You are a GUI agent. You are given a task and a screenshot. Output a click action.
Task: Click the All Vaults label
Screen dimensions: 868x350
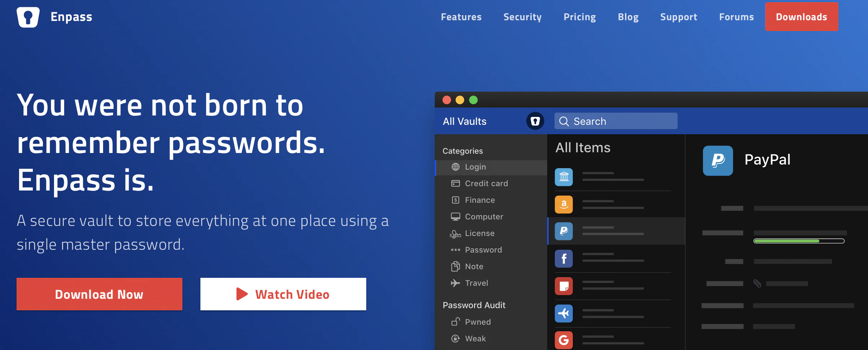click(x=465, y=121)
